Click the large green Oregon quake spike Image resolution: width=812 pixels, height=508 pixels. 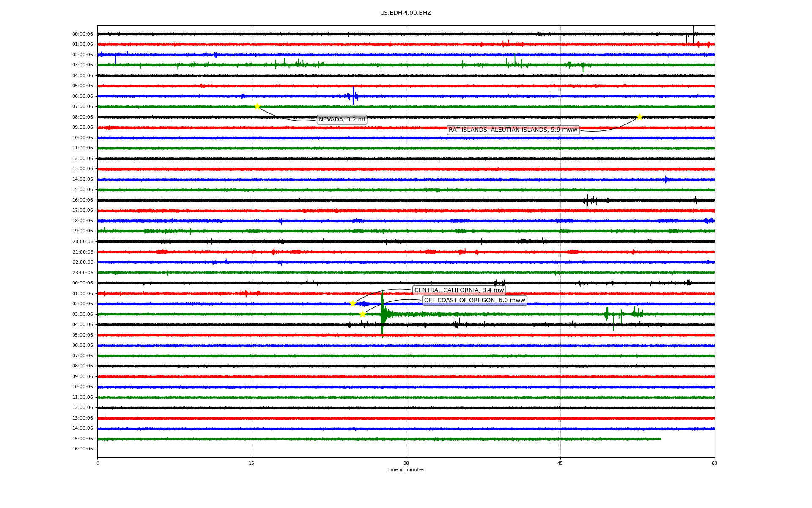tap(382, 314)
